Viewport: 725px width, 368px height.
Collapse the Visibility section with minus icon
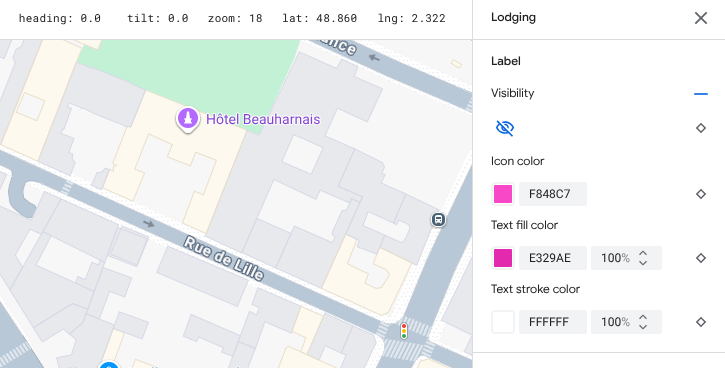coord(701,94)
